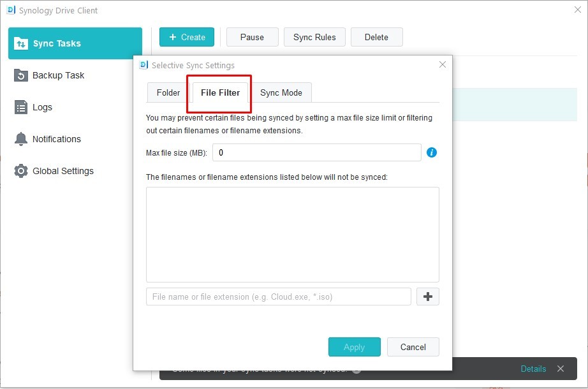Click the Logs list icon

click(x=21, y=107)
